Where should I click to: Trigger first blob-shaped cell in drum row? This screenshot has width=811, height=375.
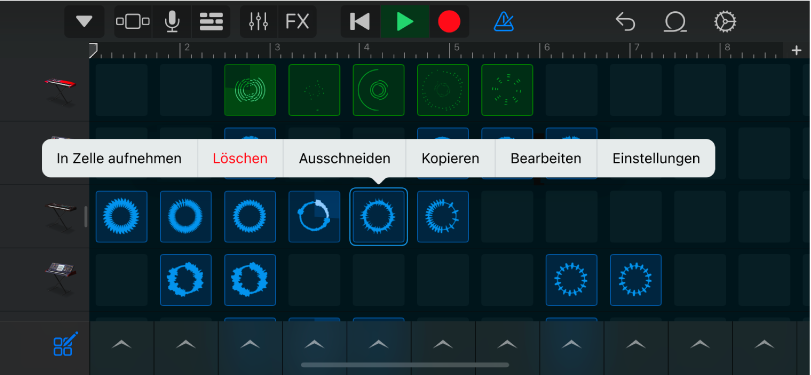[186, 280]
